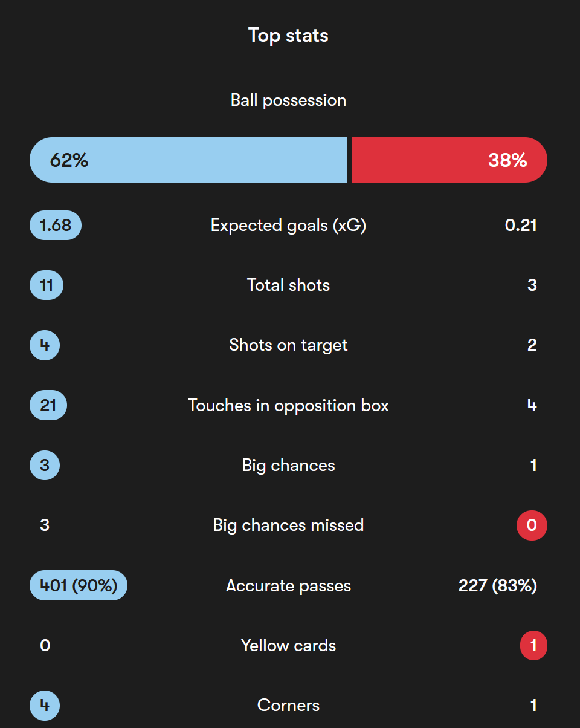580x728 pixels.
Task: Select the Shots on target label
Action: (288, 345)
